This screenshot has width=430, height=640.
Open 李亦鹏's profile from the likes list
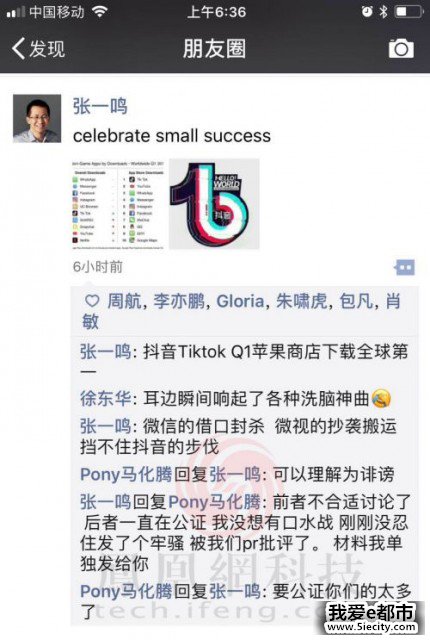coord(179,302)
